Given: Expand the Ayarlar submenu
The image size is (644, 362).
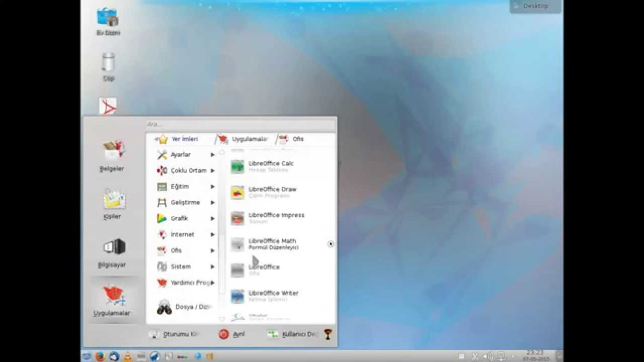Looking at the screenshot, I should point(186,155).
